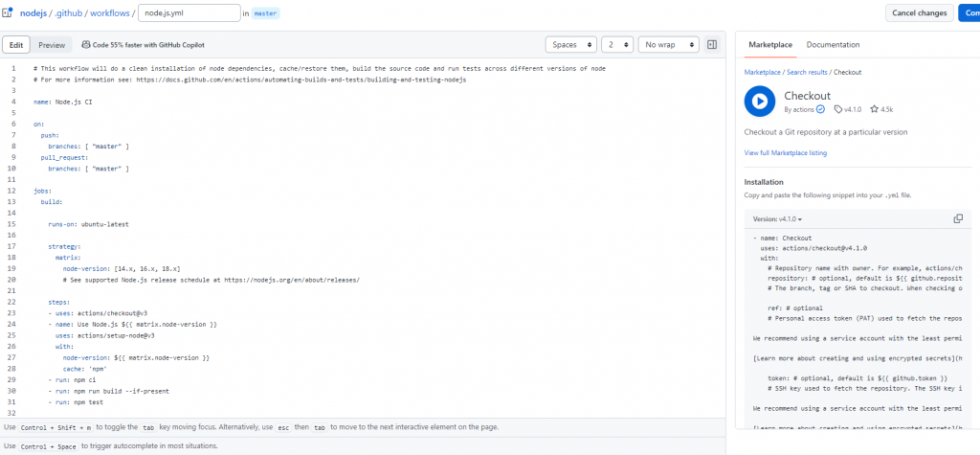Image resolution: width=980 pixels, height=455 pixels.
Task: Focus the node.js.yml filename input field
Action: [x=189, y=12]
